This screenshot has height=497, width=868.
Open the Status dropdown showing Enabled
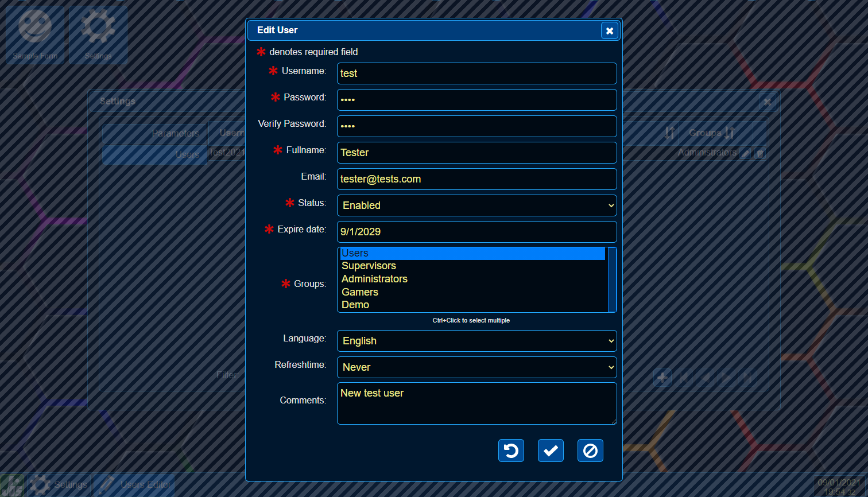[x=476, y=205]
